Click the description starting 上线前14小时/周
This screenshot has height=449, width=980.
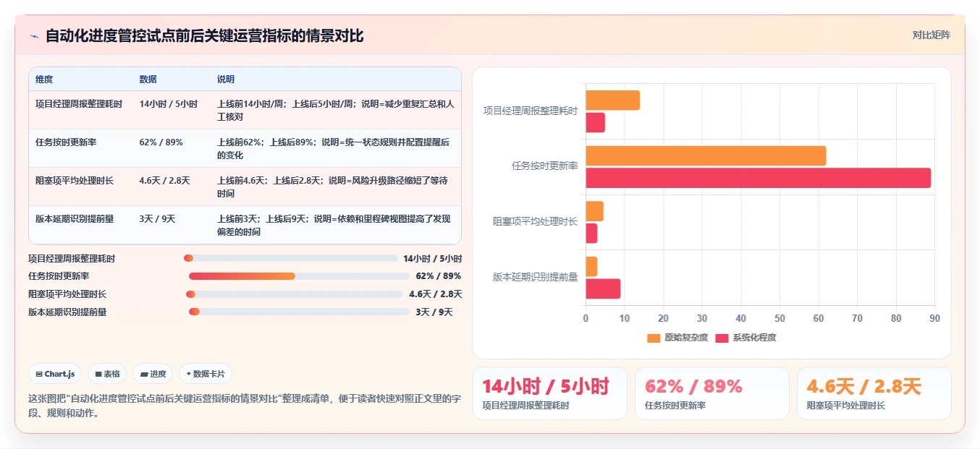click(336, 110)
